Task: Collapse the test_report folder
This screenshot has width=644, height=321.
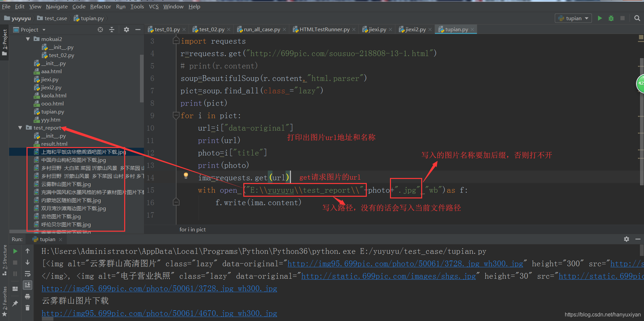Action: pos(20,128)
